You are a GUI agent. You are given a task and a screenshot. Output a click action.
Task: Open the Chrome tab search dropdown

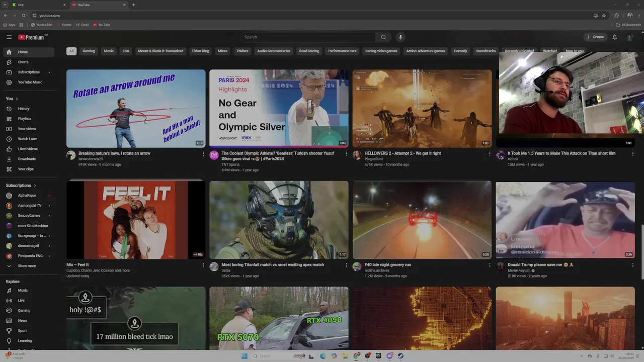pos(5,5)
